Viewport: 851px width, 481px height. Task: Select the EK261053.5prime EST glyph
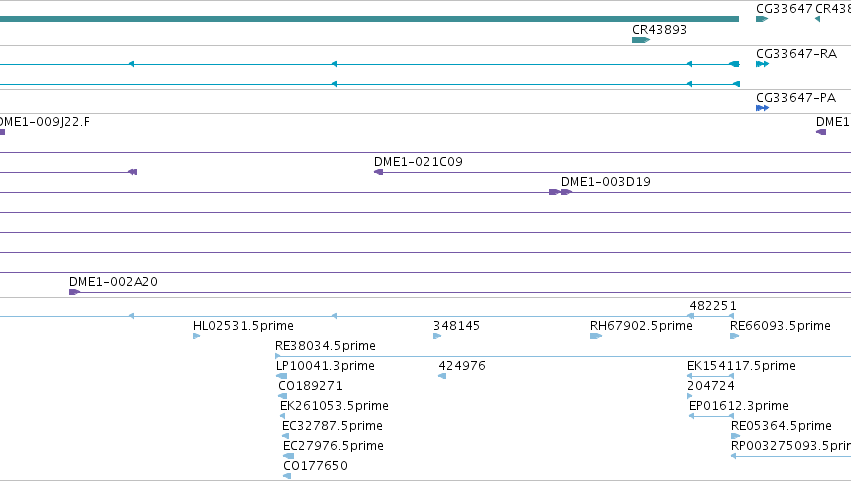pos(282,416)
